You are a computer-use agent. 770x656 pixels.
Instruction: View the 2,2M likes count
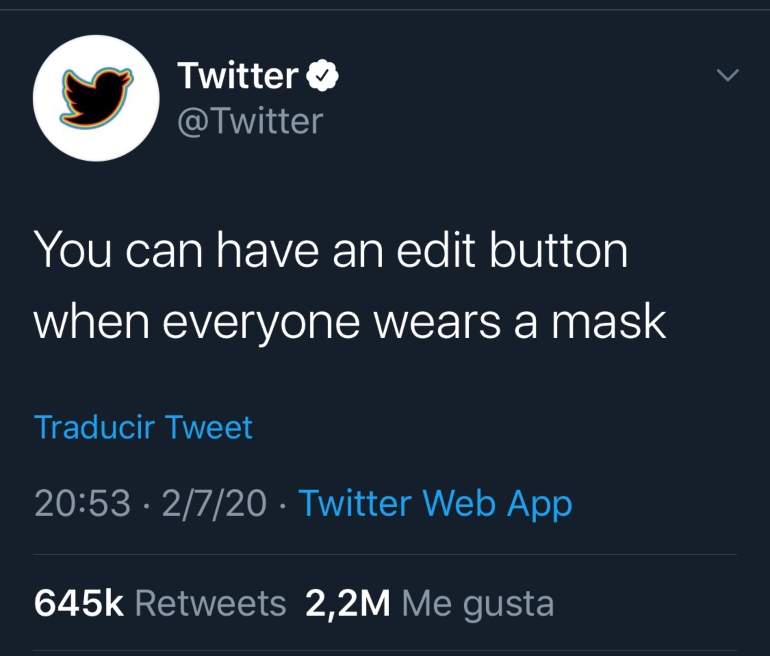coord(348,603)
